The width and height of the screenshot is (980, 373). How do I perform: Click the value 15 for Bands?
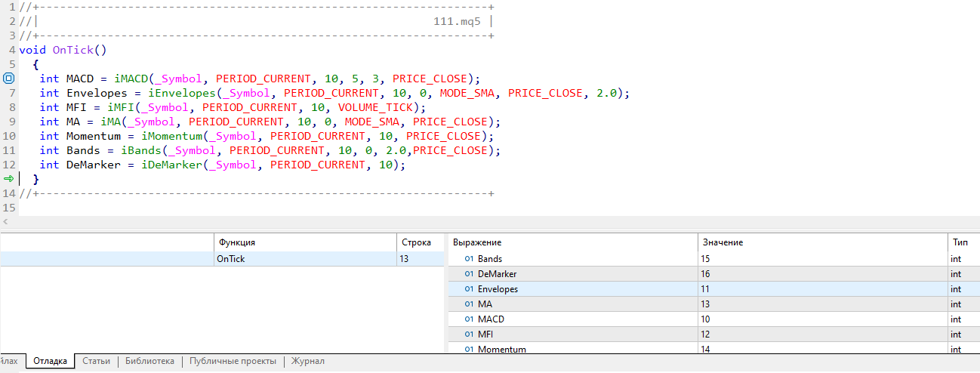click(706, 258)
